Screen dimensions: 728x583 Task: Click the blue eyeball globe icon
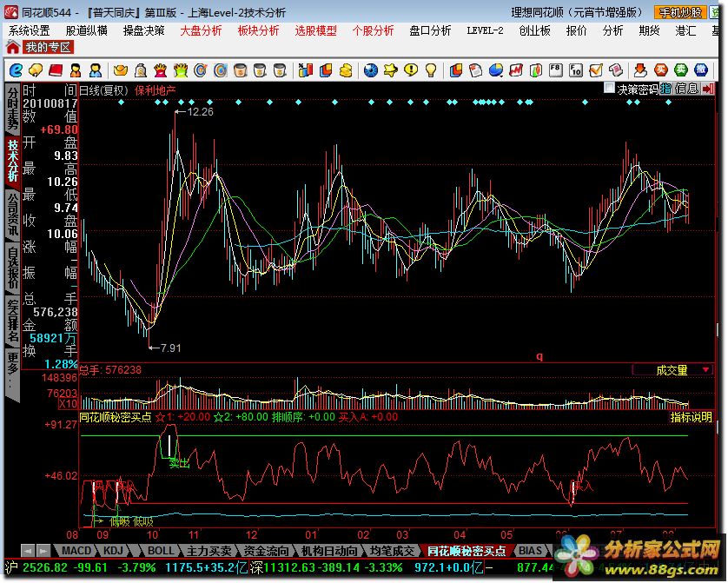tap(370, 70)
